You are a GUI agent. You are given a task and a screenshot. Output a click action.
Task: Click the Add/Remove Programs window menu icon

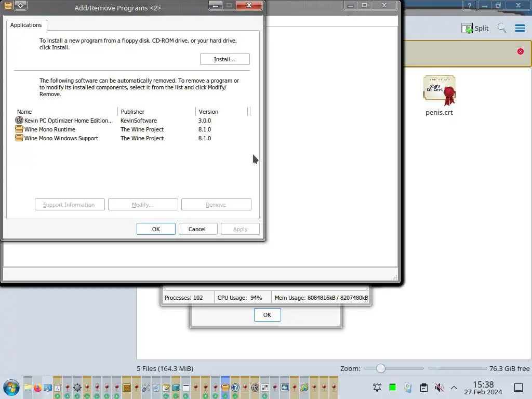[8, 5]
